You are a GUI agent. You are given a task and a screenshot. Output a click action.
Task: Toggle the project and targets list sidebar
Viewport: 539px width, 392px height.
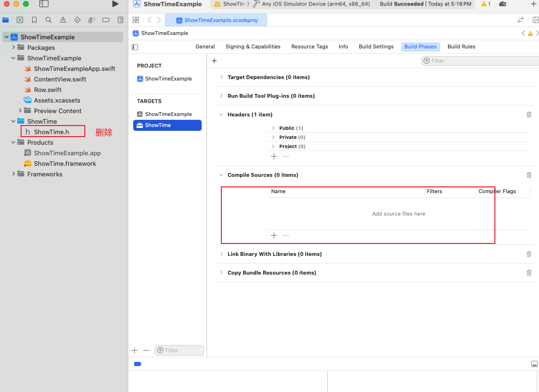[135, 47]
